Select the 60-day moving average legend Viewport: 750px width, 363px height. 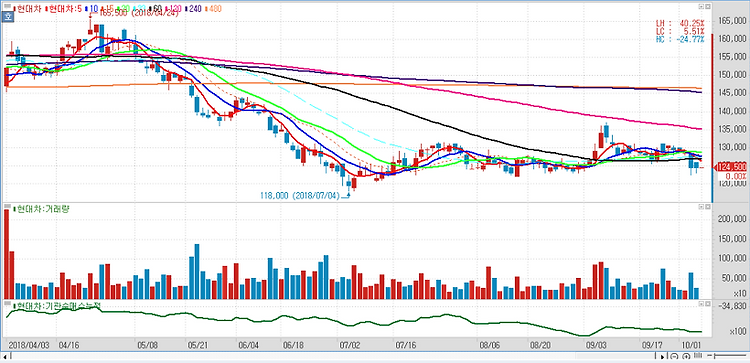pos(156,9)
